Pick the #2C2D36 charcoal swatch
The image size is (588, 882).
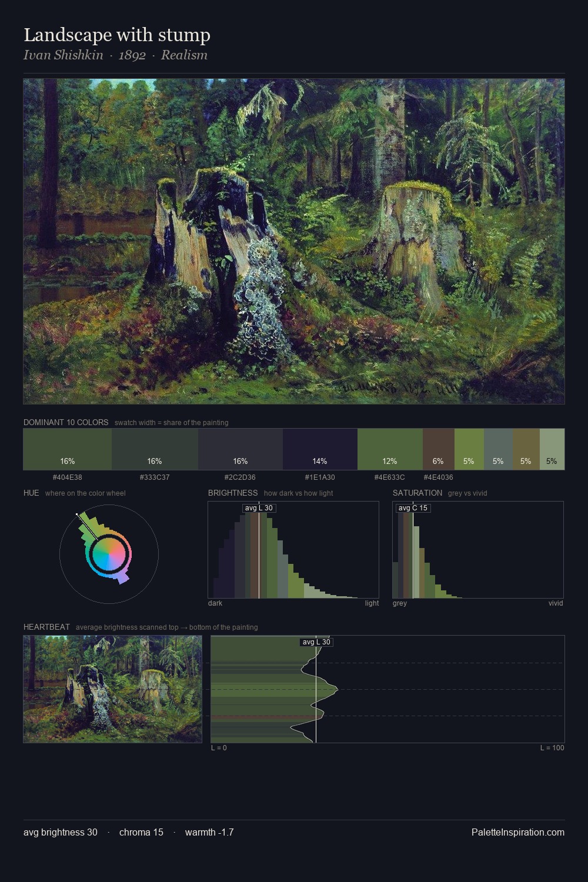(240, 449)
